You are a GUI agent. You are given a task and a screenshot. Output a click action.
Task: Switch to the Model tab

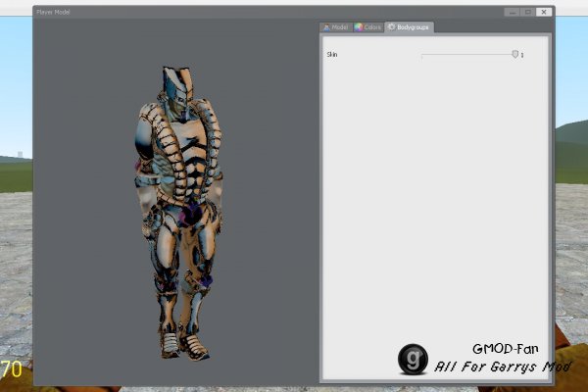336,27
